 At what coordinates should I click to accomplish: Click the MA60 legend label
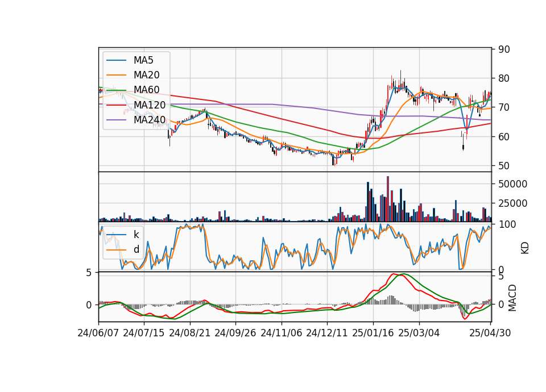147,90
